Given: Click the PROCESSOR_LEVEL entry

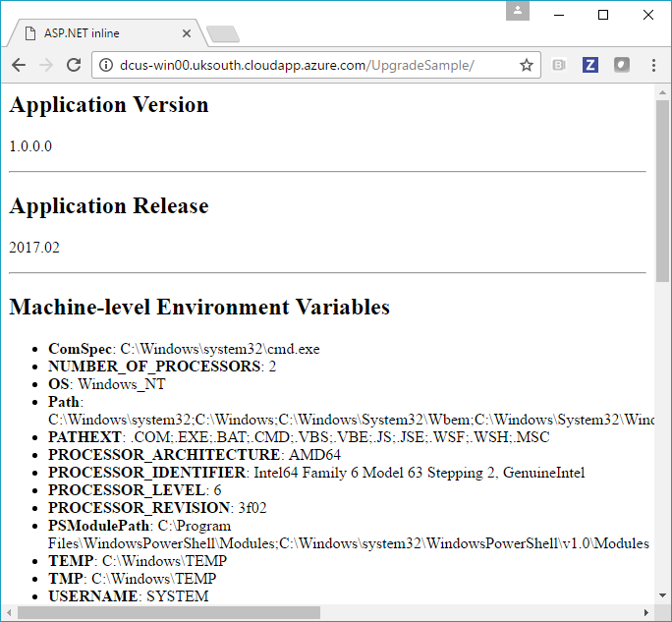Looking at the screenshot, I should click(x=135, y=490).
